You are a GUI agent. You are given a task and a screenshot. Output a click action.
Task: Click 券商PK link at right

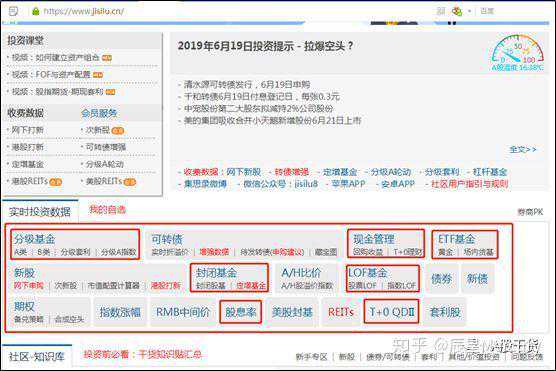(530, 212)
